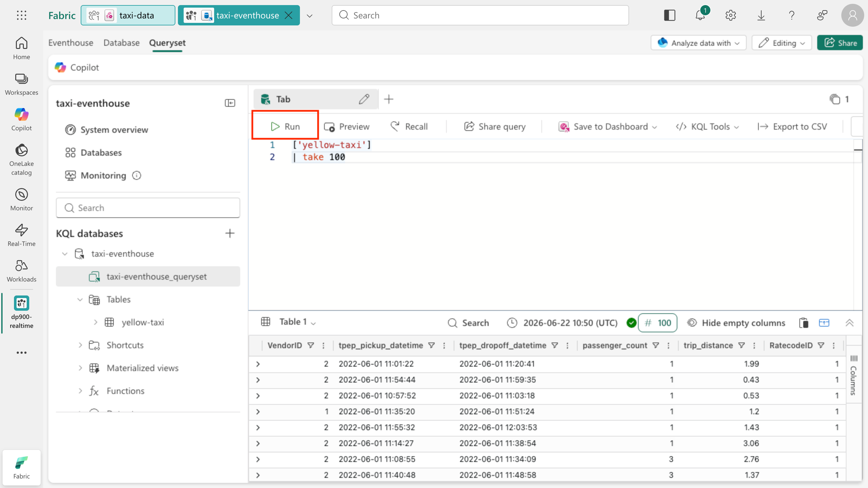Open Save to Dashboard dropdown
Viewport: 868px width, 488px height.
[x=607, y=127]
